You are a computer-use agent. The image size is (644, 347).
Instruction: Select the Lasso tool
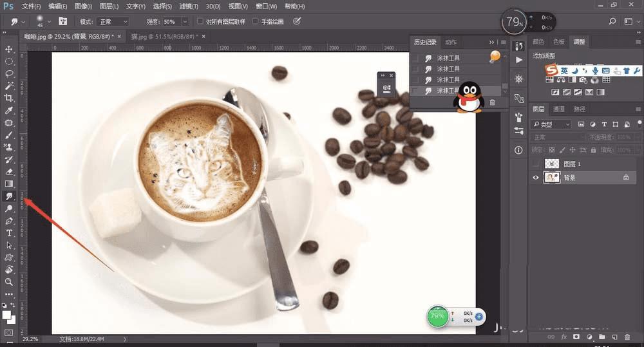pos(9,74)
